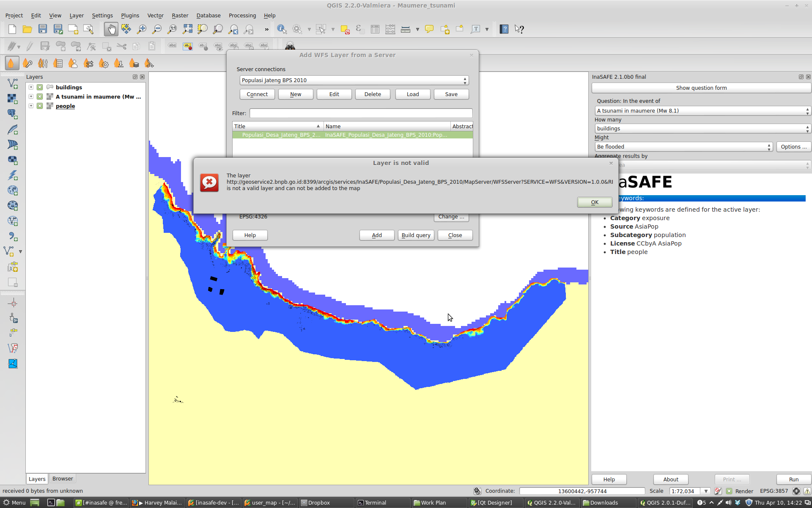Open the InaSAFE keyword editor key icon
Screen dimensions: 812x508
tap(27, 63)
